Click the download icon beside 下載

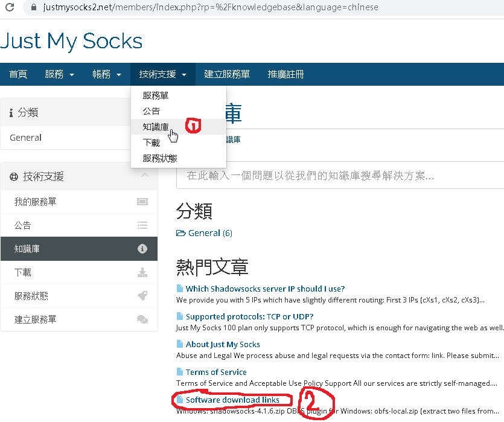tap(142, 272)
